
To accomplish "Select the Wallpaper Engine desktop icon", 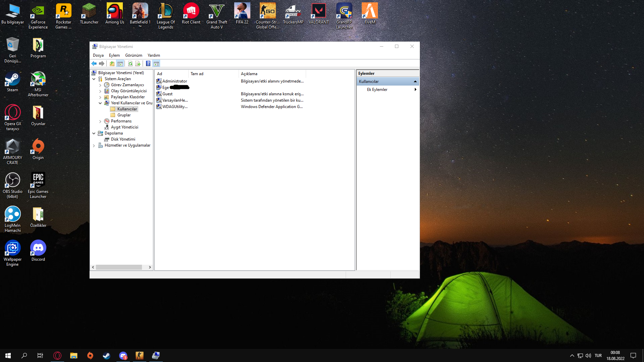I will click(12, 253).
